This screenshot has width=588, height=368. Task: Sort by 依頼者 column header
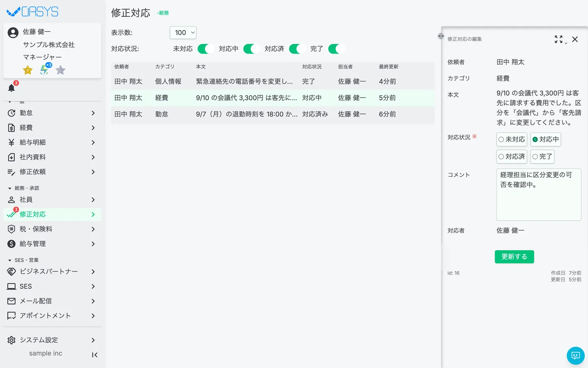[x=122, y=67]
